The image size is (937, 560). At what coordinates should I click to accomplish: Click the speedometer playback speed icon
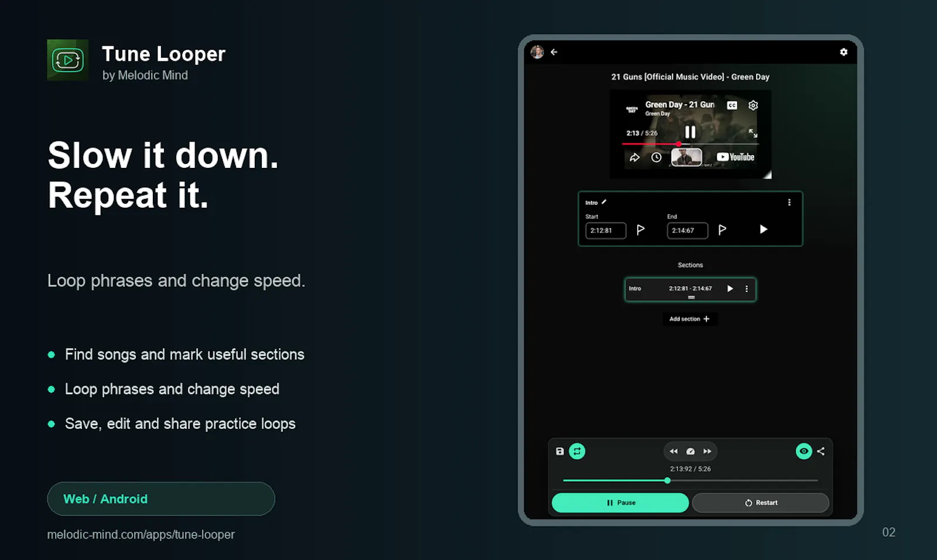[690, 451]
